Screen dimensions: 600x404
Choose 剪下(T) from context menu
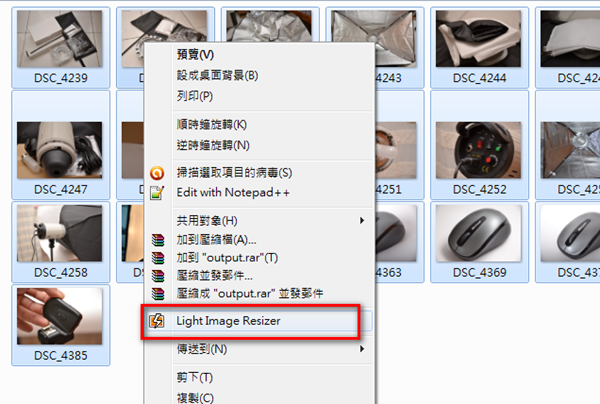click(x=194, y=378)
